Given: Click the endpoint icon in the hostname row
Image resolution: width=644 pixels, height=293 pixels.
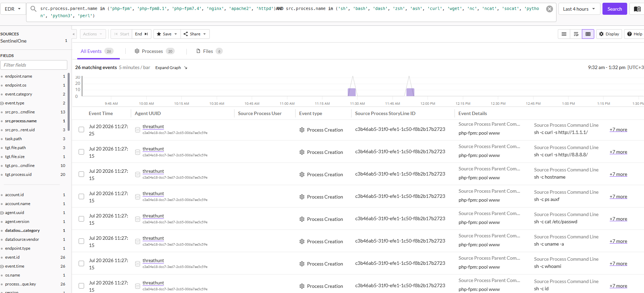Looking at the screenshot, I should (137, 174).
